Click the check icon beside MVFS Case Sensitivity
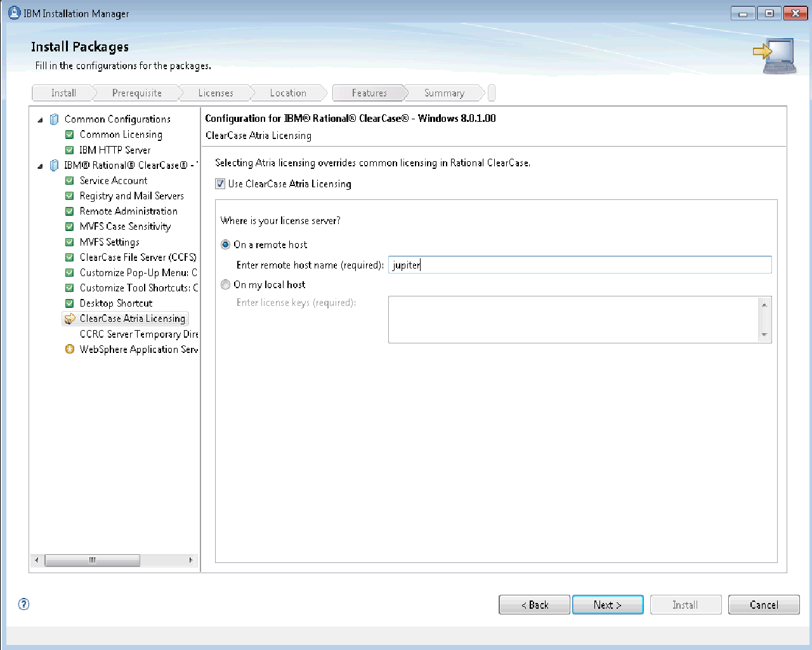 tap(70, 227)
